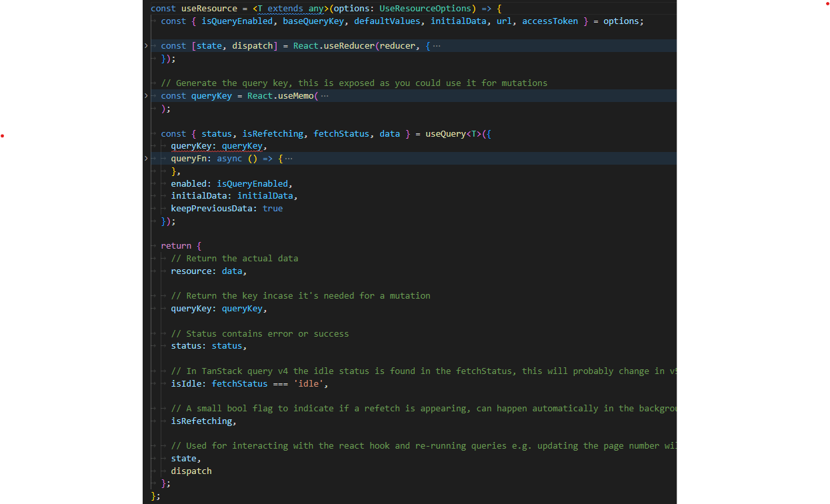Click fetchStatus in the useQuery destructuring
Viewport: 830px width, 504px height.
pyautogui.click(x=341, y=134)
